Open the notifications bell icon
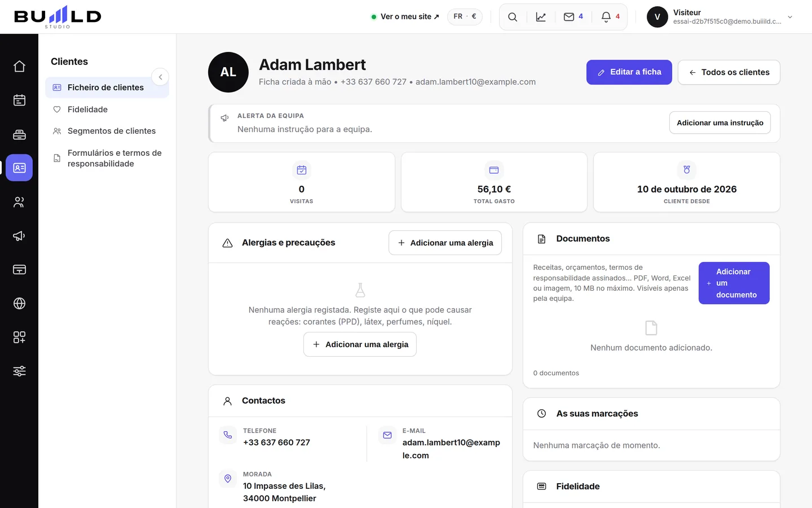This screenshot has height=508, width=812. (x=610, y=17)
